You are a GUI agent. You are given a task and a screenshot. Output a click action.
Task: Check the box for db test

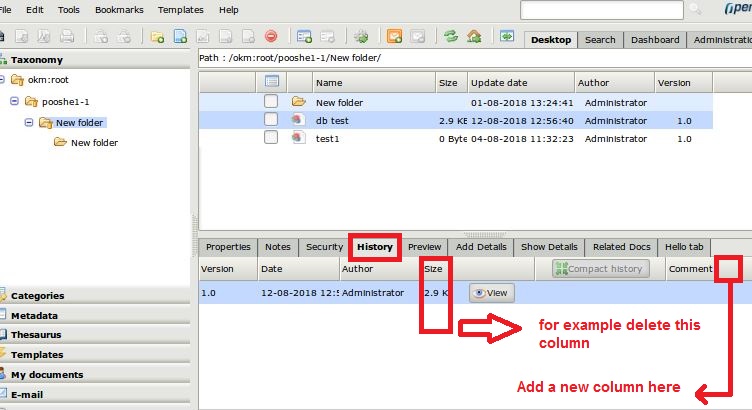click(271, 120)
